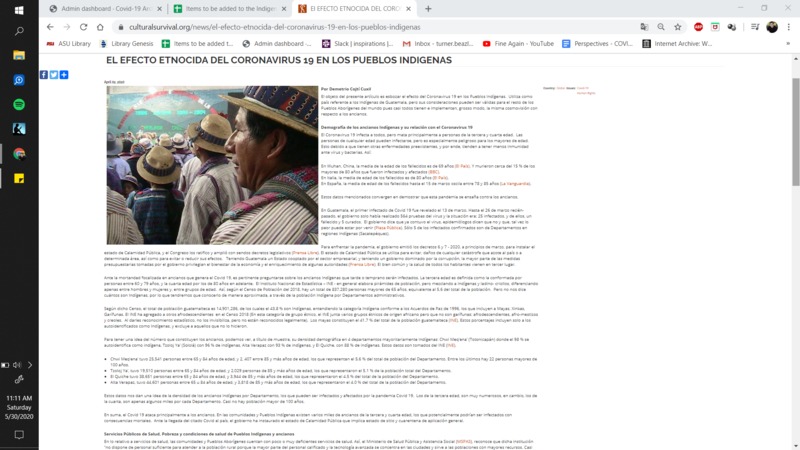The image size is (800, 450).
Task: Click the address bar URL
Action: click(274, 27)
